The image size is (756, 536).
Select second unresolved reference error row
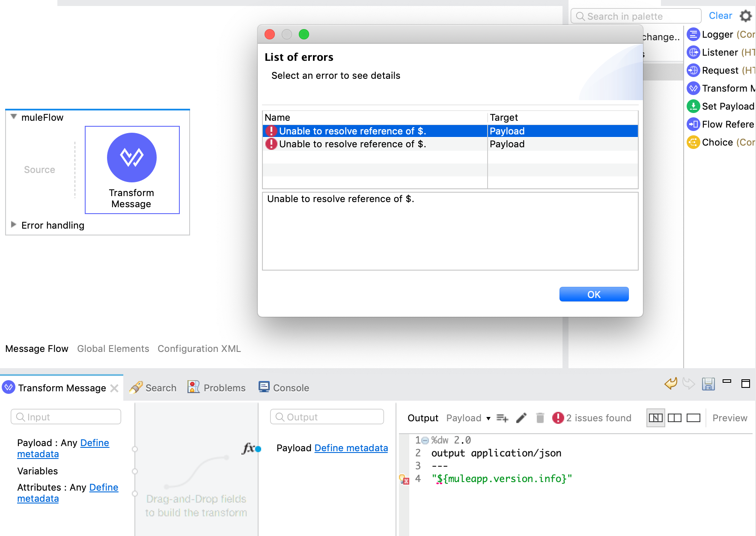coord(352,144)
